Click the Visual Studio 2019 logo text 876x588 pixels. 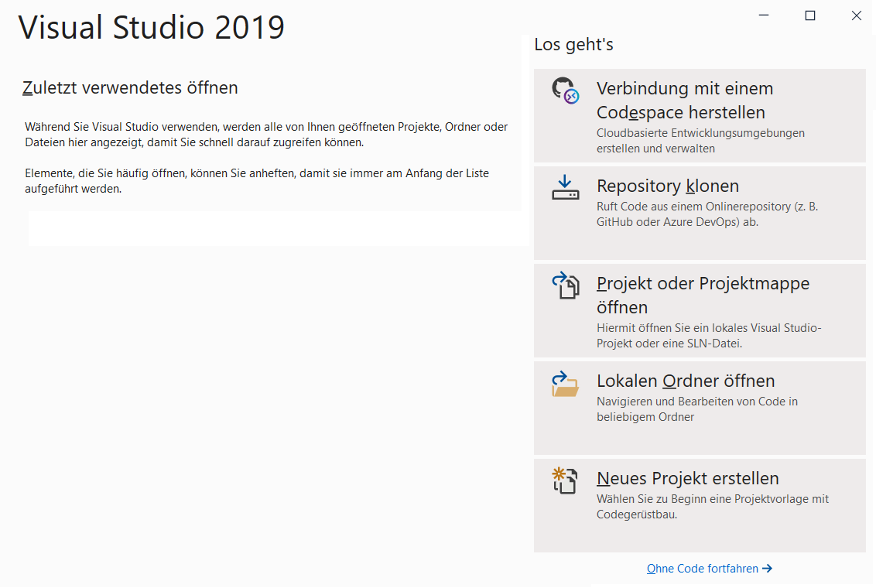click(152, 28)
